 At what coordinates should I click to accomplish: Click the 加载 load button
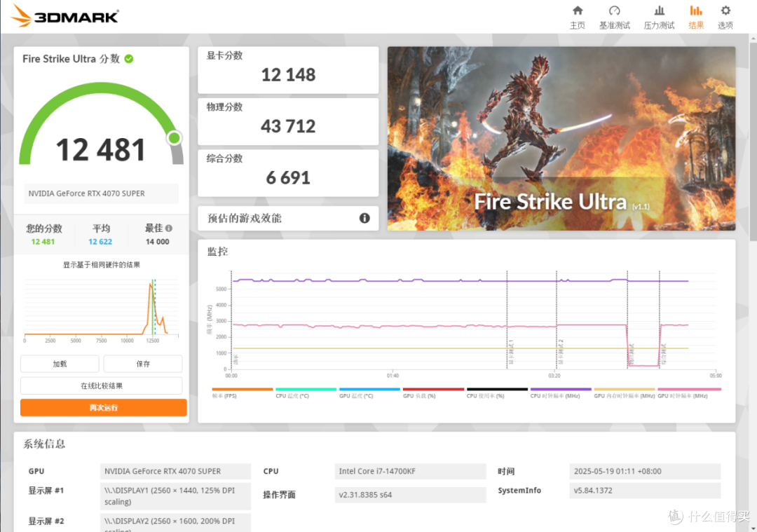[x=60, y=364]
